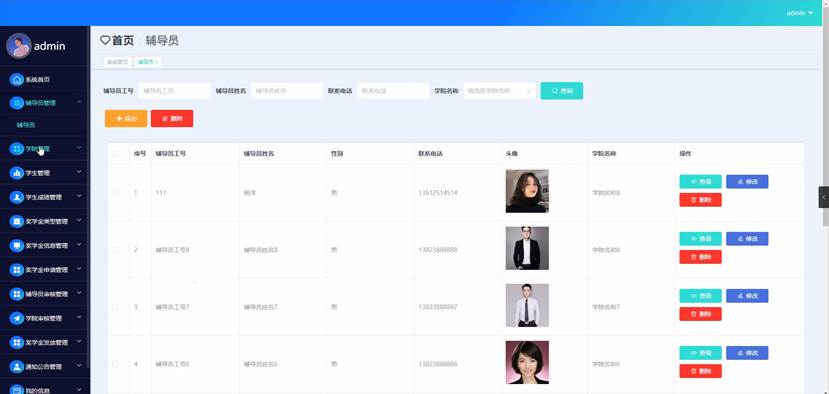The height and width of the screenshot is (394, 829).
Task: Click 修改 for row 辅导员工号7
Action: click(747, 296)
